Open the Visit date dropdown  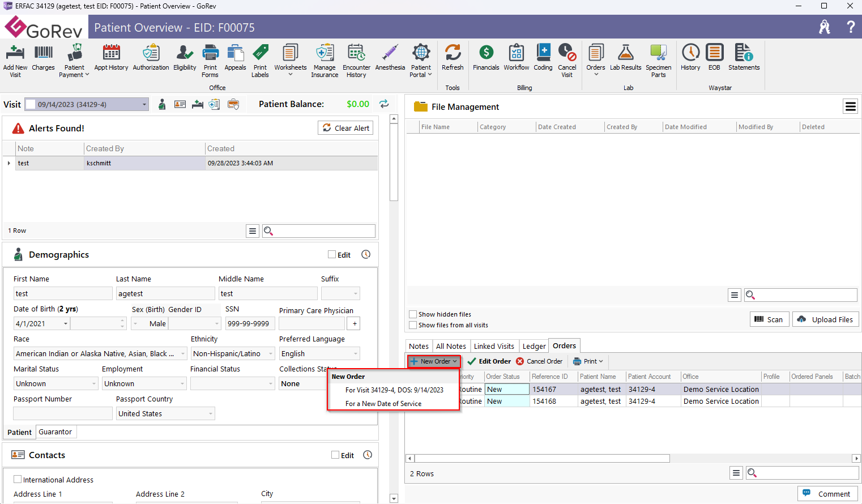[144, 104]
